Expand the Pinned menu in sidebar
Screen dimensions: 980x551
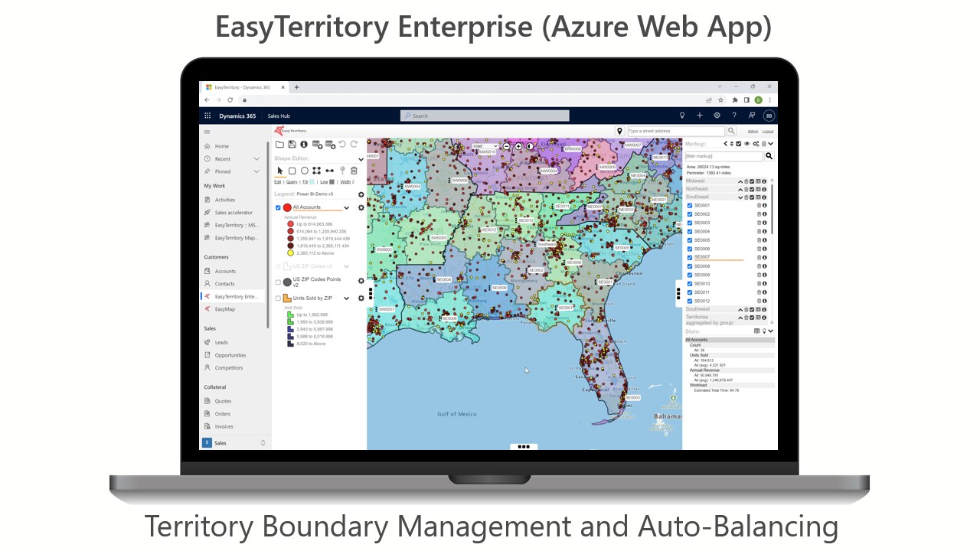click(256, 171)
